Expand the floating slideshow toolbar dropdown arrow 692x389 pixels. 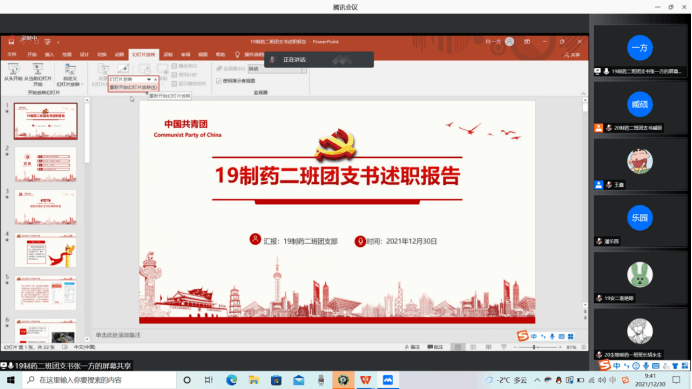click(x=149, y=79)
